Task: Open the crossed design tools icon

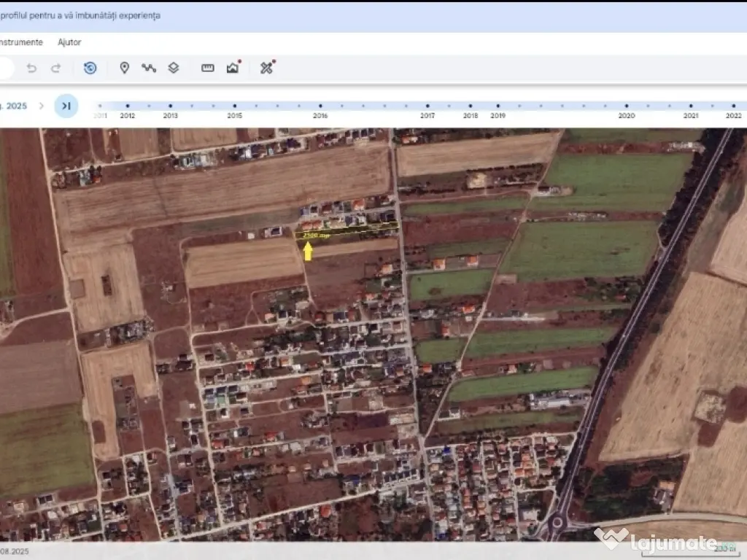Action: pyautogui.click(x=266, y=68)
